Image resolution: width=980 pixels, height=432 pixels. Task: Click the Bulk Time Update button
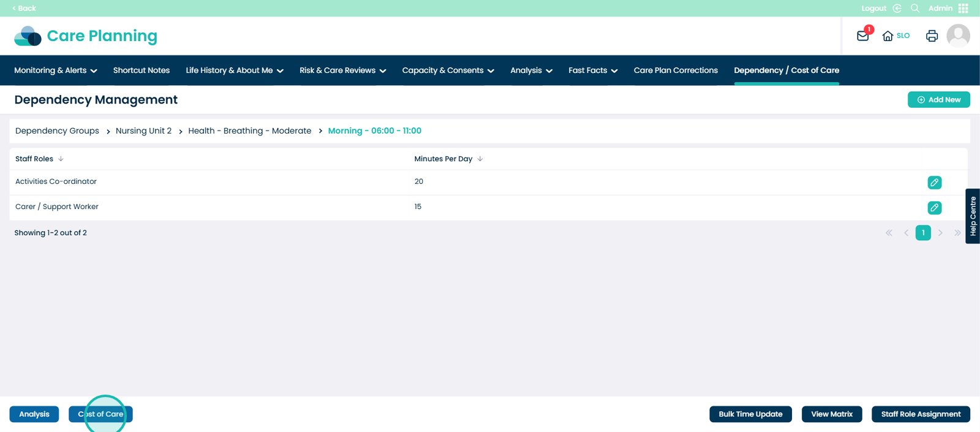tap(750, 414)
